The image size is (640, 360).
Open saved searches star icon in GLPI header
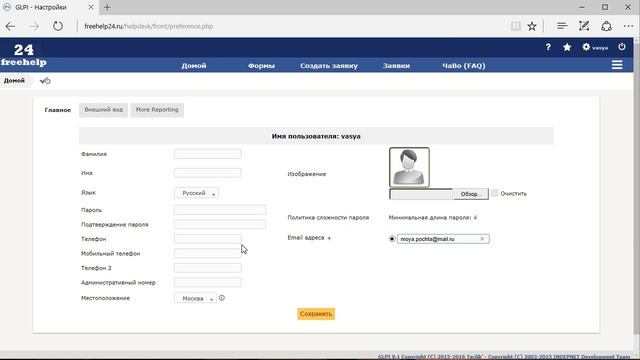pyautogui.click(x=567, y=47)
